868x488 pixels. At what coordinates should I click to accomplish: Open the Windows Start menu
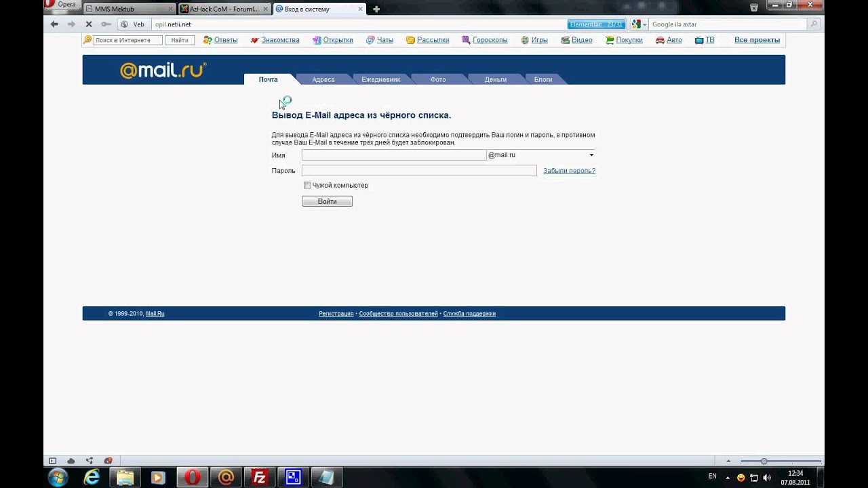click(58, 477)
